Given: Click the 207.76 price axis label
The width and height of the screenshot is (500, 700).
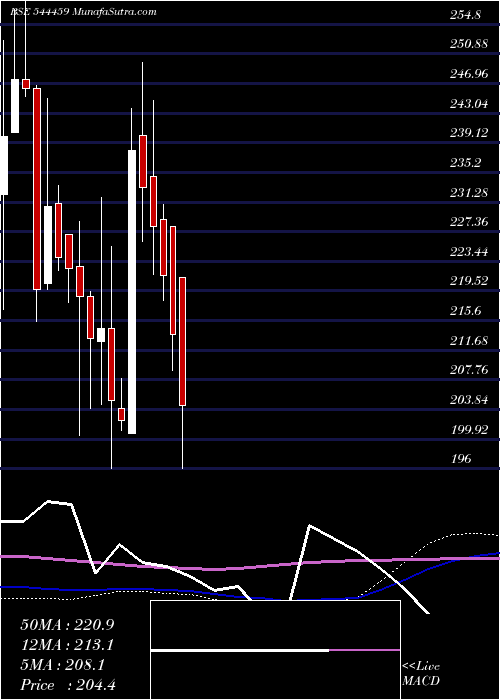Looking at the screenshot, I should [469, 370].
